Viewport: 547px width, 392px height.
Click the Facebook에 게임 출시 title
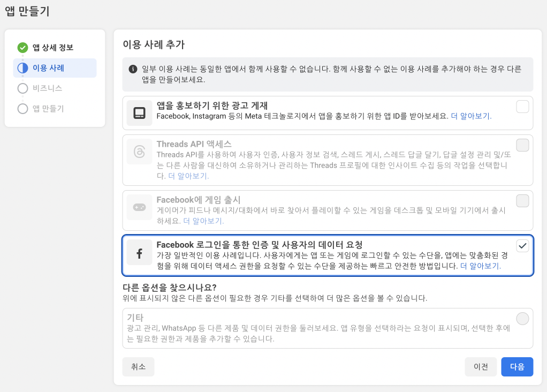click(x=199, y=200)
